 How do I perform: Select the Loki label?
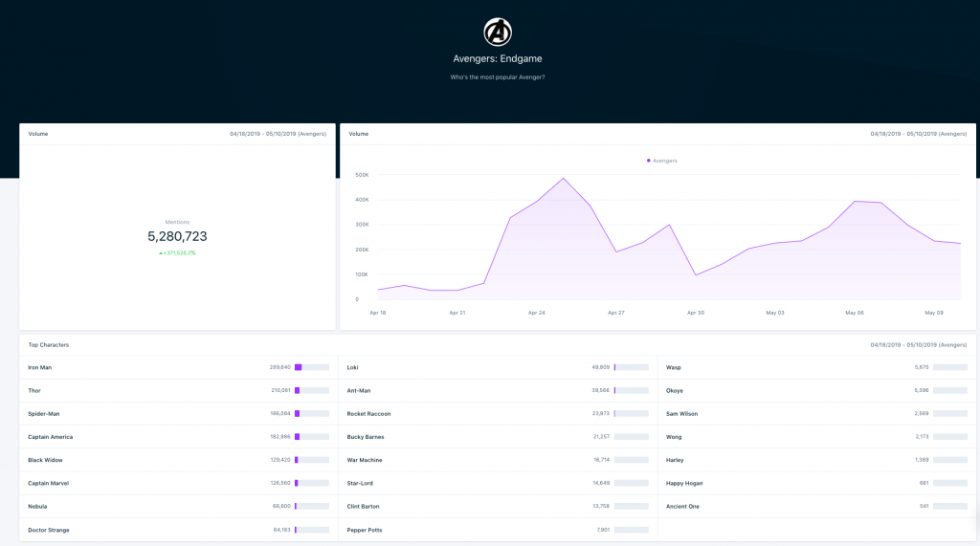[x=352, y=367]
